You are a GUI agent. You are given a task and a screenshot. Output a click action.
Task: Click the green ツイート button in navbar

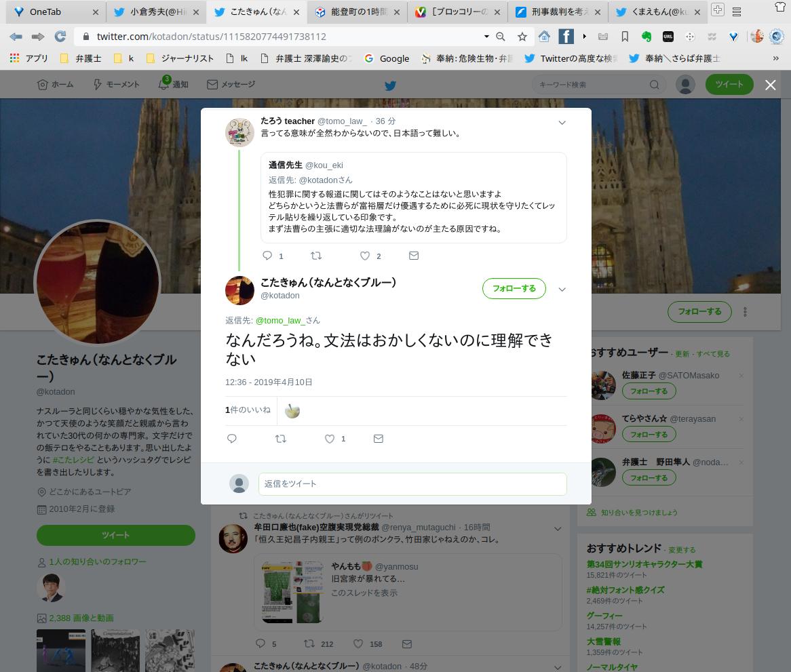[x=729, y=85]
